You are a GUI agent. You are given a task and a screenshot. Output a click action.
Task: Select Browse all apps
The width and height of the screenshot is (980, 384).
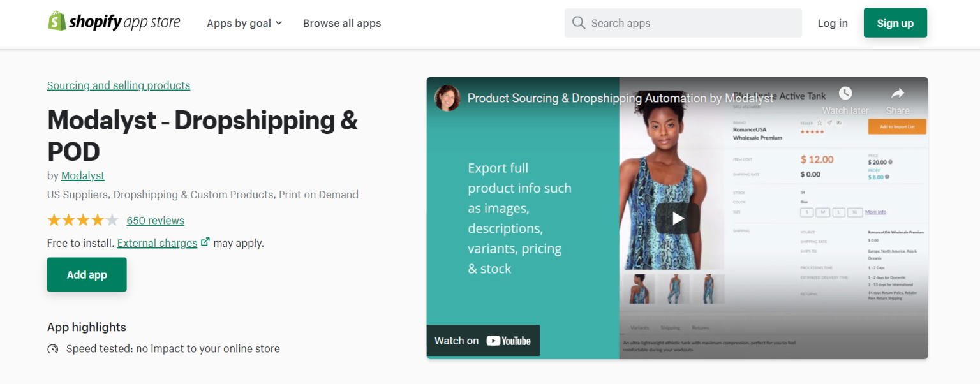[x=342, y=23]
